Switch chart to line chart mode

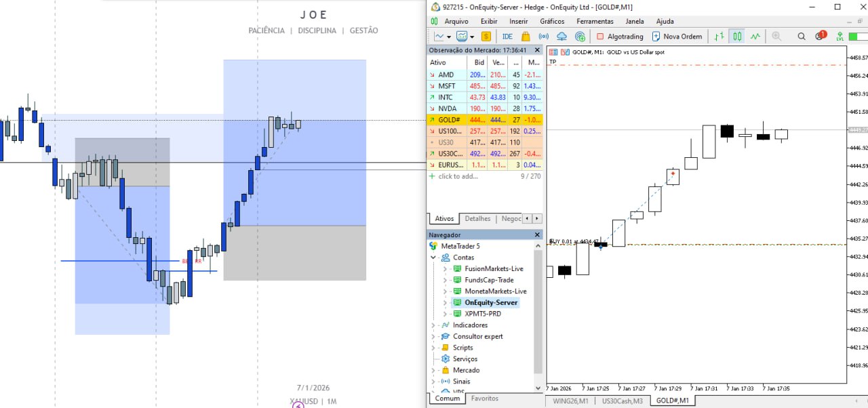[755, 37]
